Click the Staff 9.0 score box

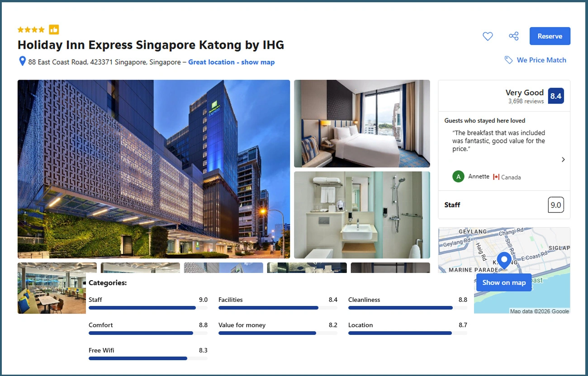tap(555, 205)
